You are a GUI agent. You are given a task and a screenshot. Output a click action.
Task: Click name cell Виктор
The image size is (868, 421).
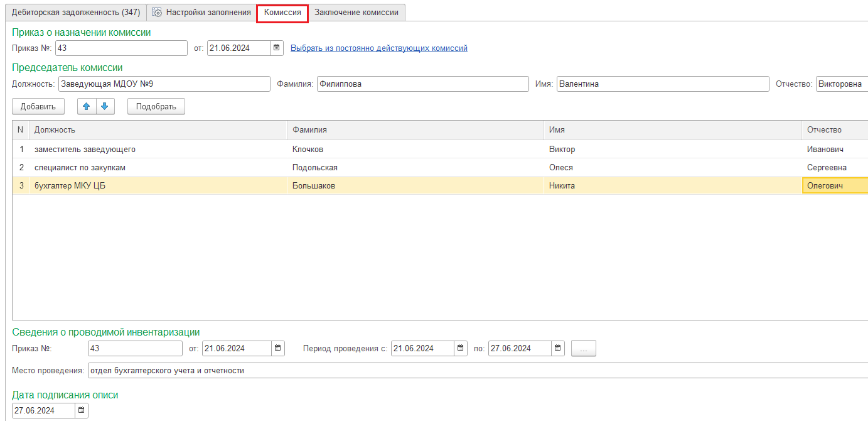coord(673,150)
